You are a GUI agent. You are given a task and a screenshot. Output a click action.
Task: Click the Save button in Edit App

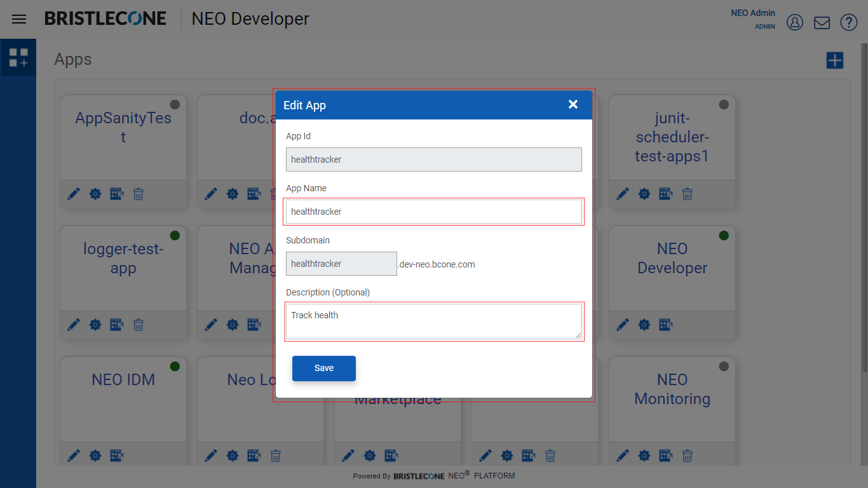point(324,369)
